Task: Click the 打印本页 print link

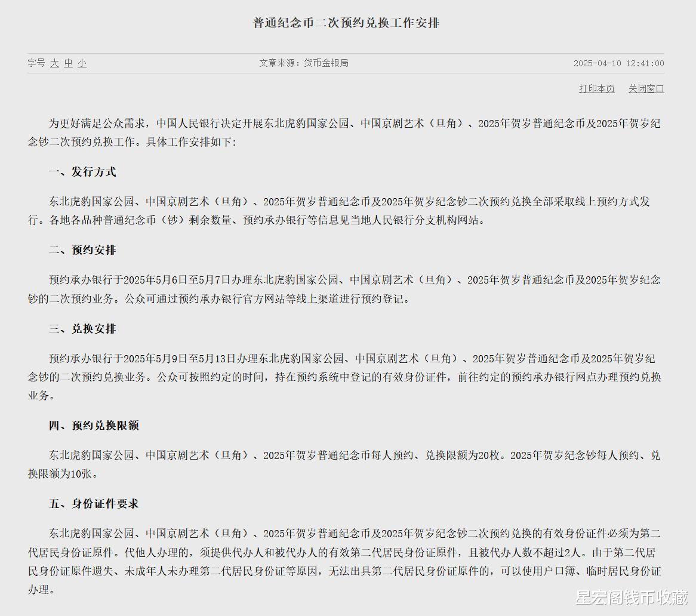Action: pos(596,89)
